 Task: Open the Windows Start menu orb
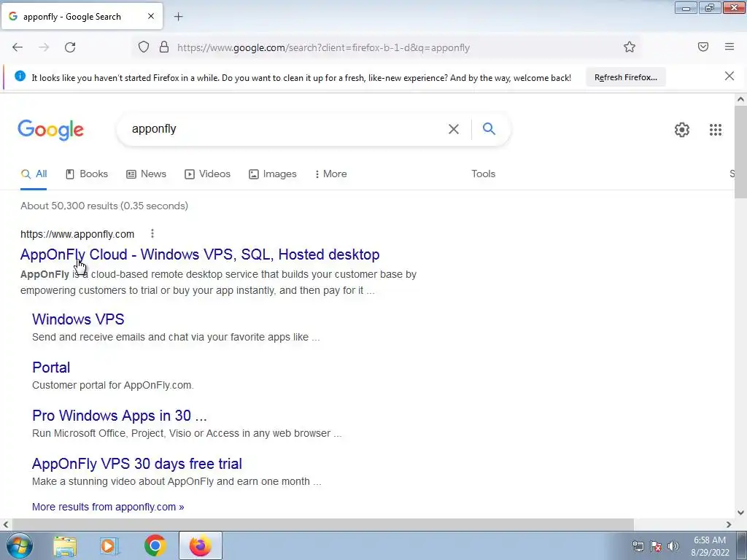20,545
